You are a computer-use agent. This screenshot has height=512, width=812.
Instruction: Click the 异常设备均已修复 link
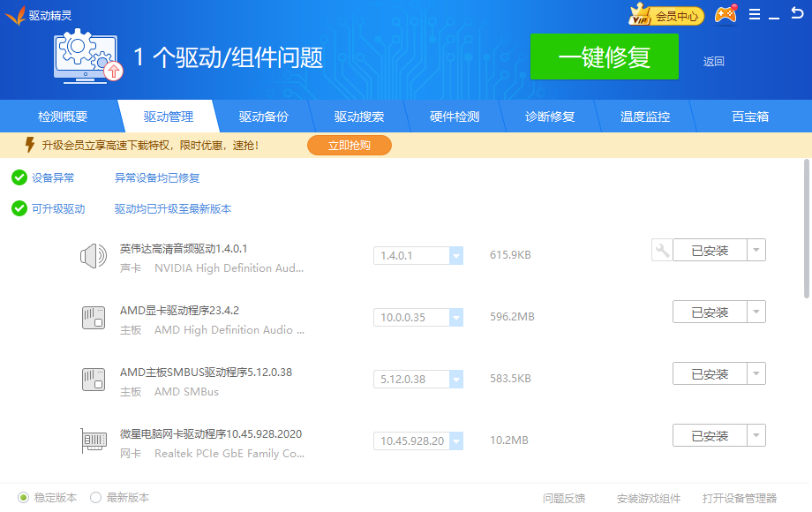[157, 178]
